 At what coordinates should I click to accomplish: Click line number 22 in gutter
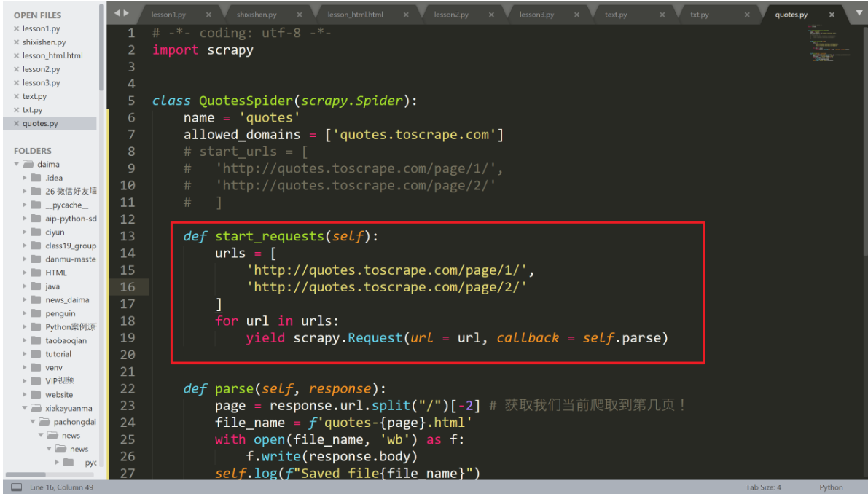point(128,388)
